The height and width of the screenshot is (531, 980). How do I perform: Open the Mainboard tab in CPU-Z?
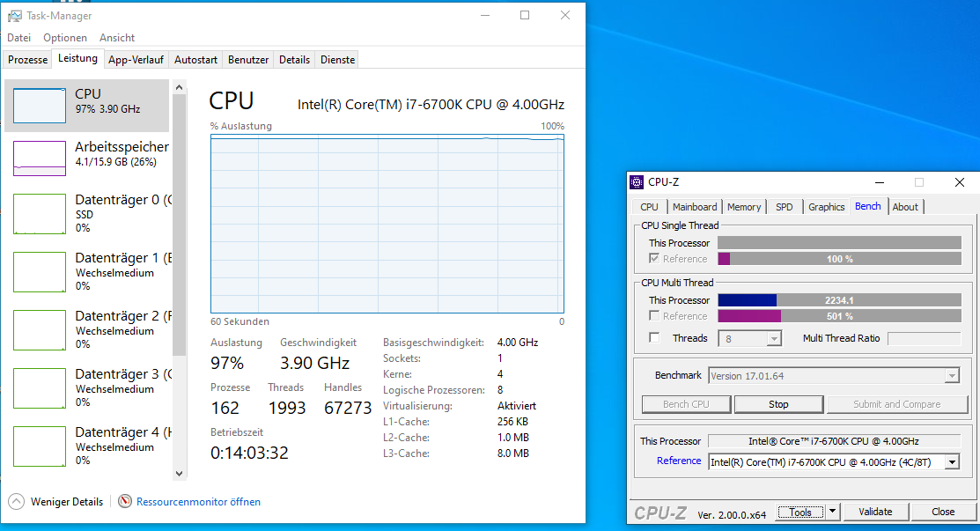click(x=695, y=207)
